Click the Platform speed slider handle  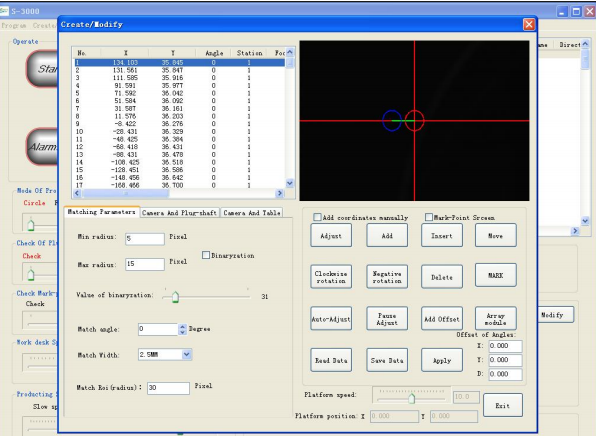click(412, 398)
